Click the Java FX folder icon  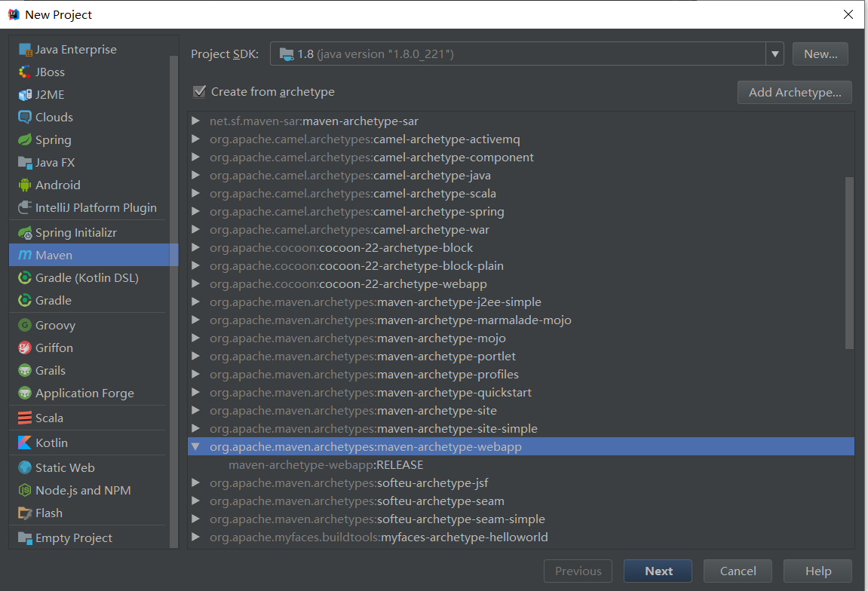pos(25,163)
